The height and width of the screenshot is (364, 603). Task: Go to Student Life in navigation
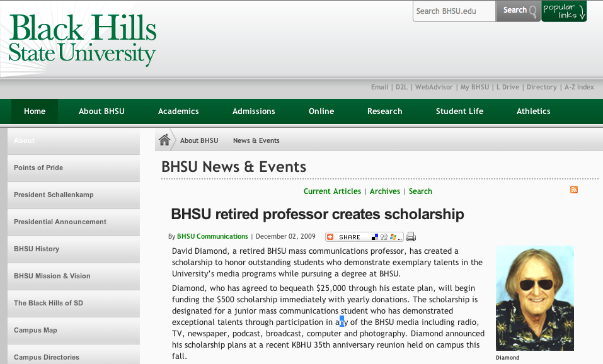tap(459, 111)
